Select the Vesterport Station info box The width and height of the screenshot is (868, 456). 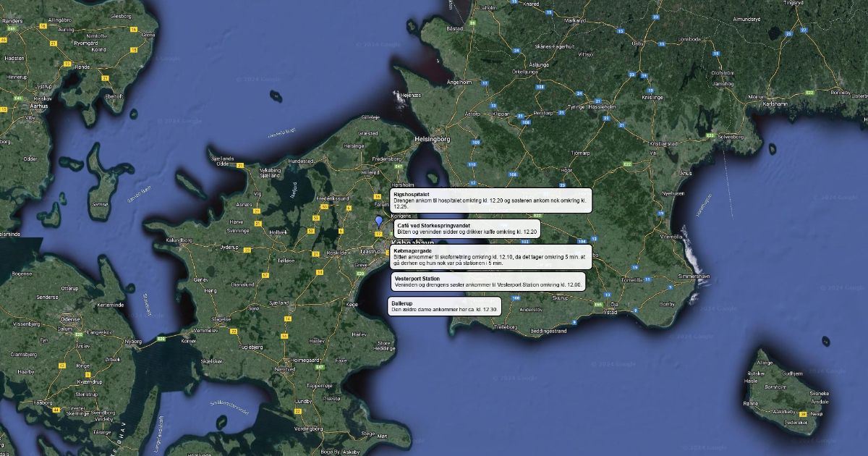point(488,282)
